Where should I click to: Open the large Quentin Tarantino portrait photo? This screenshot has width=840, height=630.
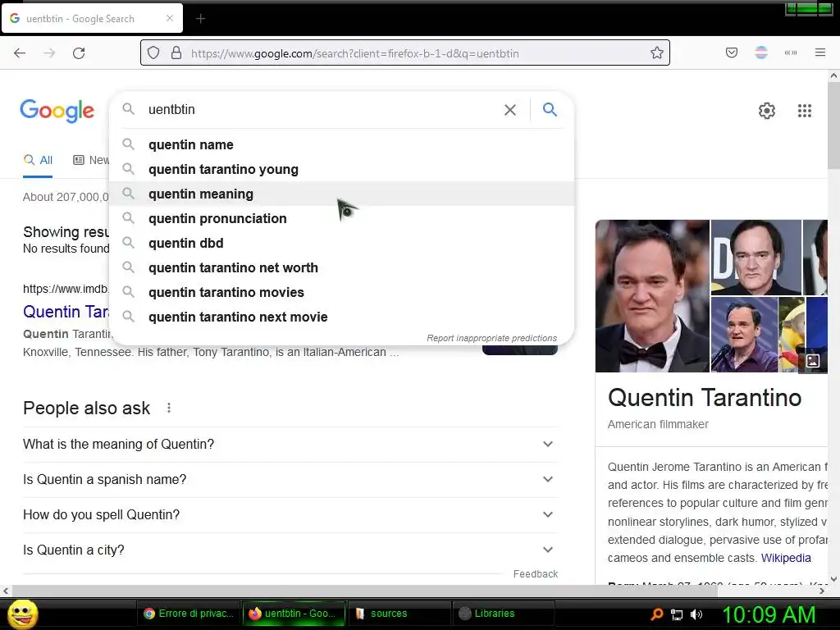tap(652, 295)
